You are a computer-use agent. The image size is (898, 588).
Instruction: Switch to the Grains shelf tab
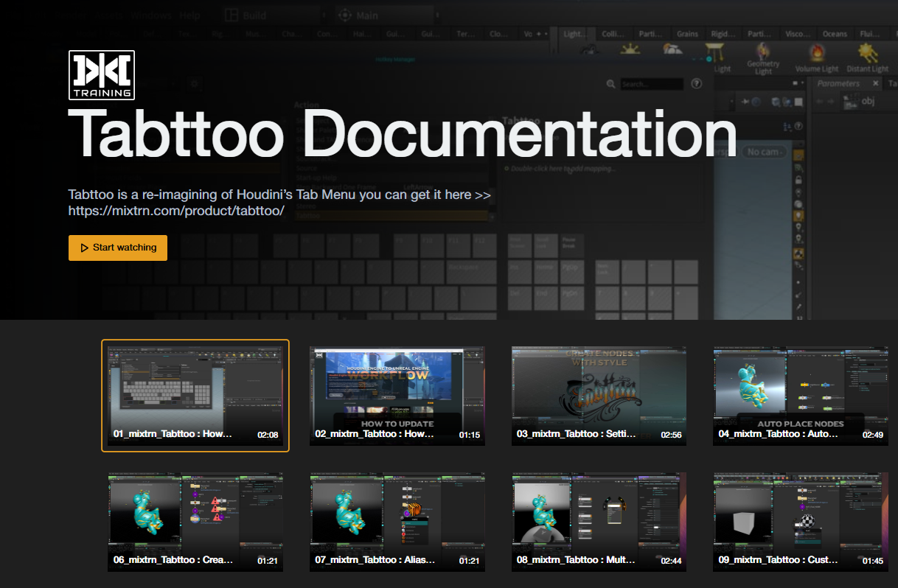[687, 33]
